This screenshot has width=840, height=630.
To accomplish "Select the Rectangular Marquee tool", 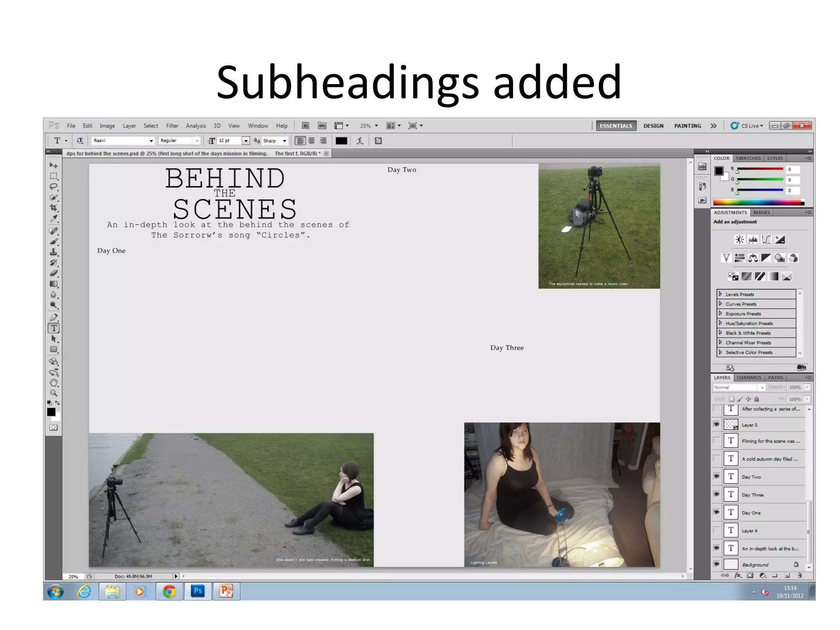I will tap(54, 176).
